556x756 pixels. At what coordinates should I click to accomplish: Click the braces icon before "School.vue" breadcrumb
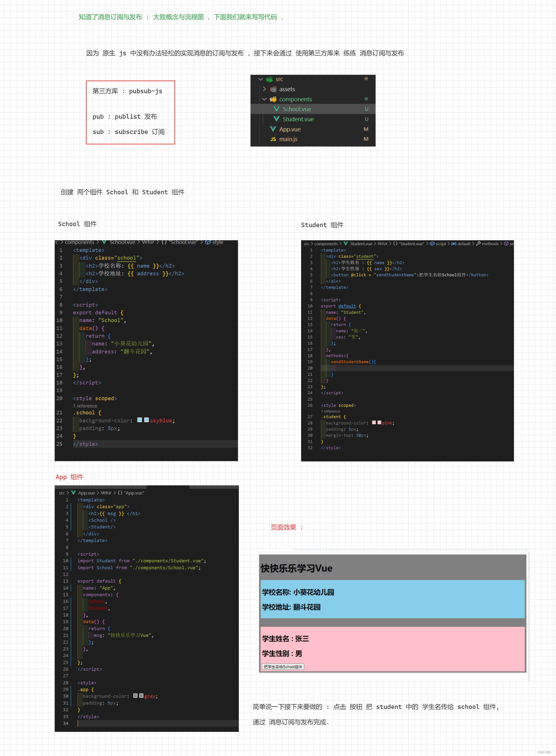click(164, 242)
